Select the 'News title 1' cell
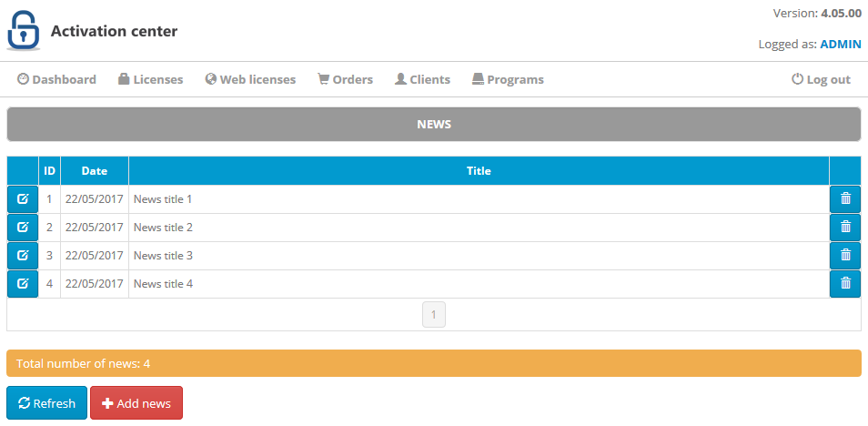Screen dimensions: 868x426 (479, 198)
